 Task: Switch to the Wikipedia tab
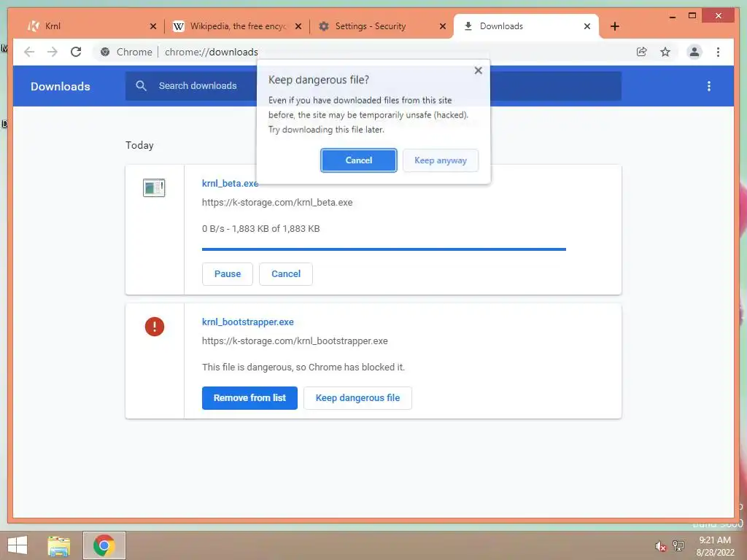point(237,26)
